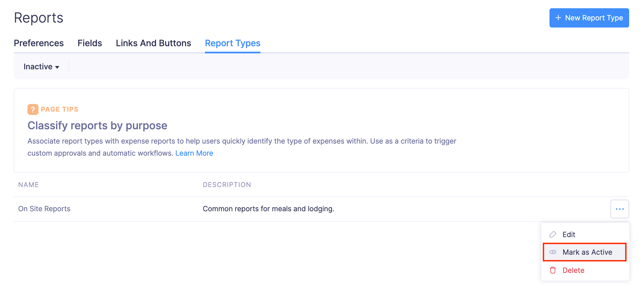This screenshot has height=291, width=644.
Task: Select Edit from the context menu
Action: click(568, 234)
